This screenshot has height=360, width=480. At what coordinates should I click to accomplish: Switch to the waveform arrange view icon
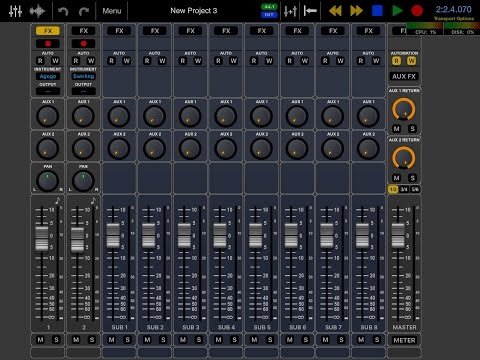37,11
